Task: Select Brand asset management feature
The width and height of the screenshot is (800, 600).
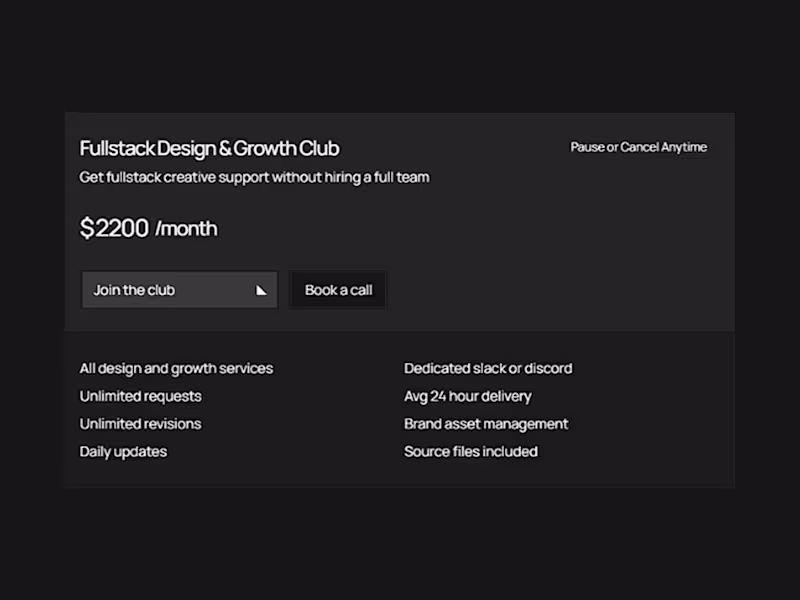Action: click(x=485, y=423)
